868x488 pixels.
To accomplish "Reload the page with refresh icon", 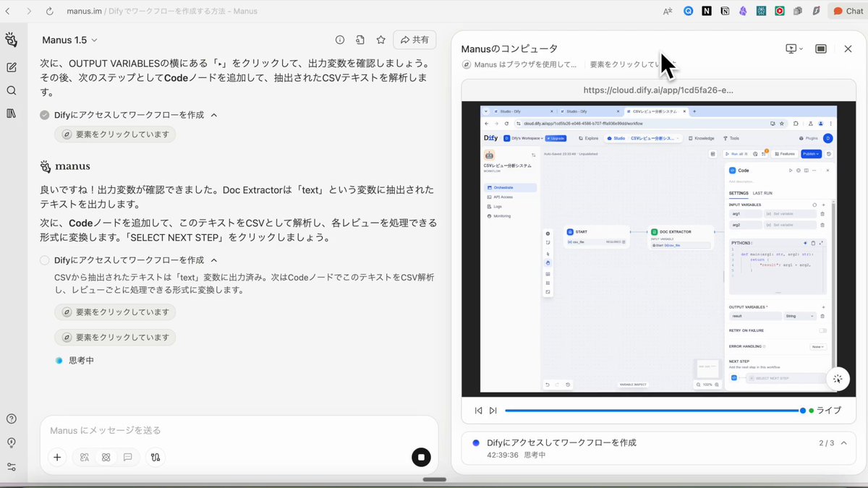I will tap(50, 12).
